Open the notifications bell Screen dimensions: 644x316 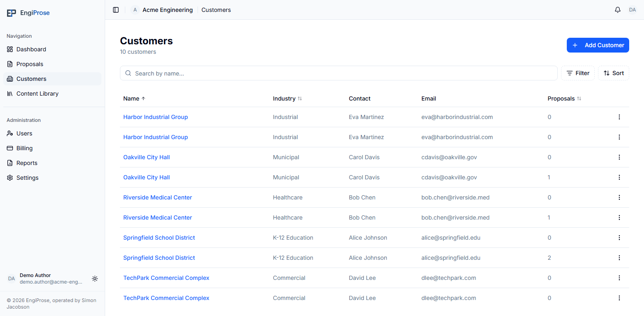pyautogui.click(x=618, y=10)
